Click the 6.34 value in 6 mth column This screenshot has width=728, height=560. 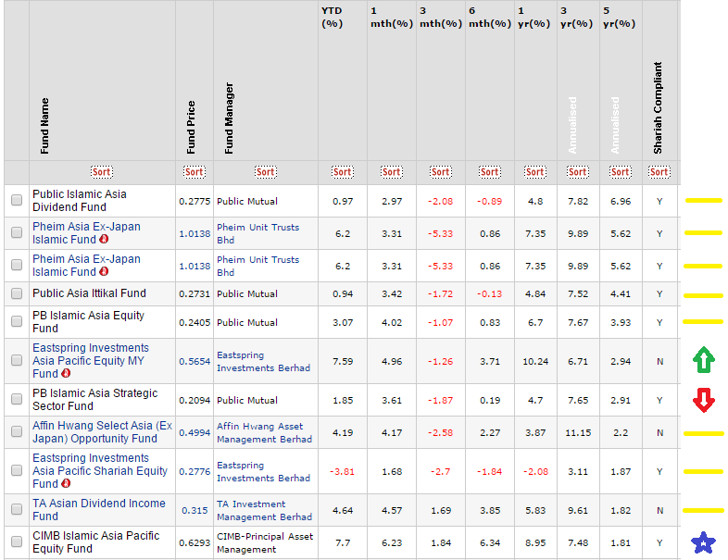point(490,542)
